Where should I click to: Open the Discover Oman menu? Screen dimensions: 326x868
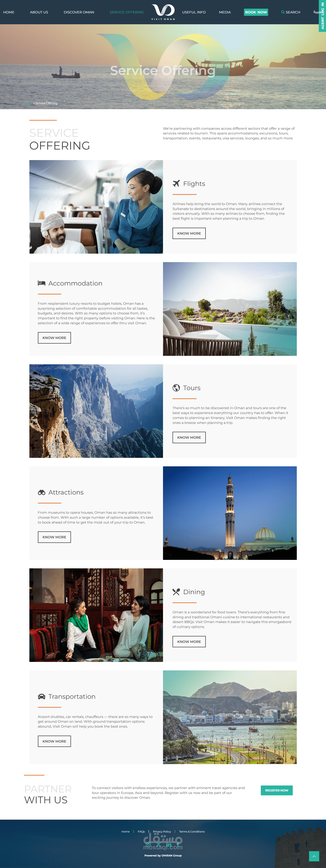tap(79, 12)
